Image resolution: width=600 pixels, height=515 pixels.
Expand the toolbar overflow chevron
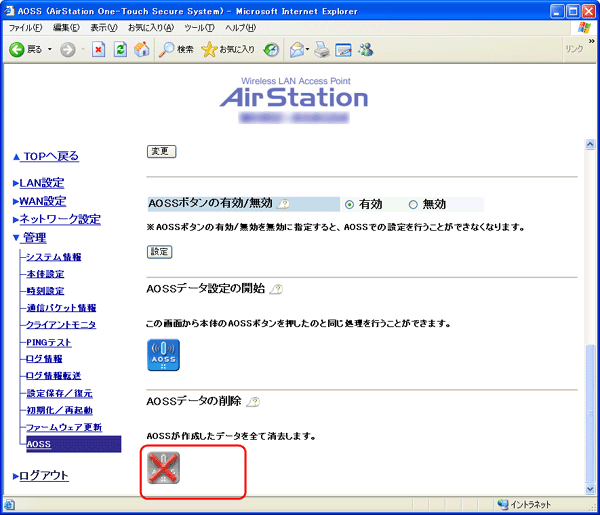pyautogui.click(x=592, y=41)
